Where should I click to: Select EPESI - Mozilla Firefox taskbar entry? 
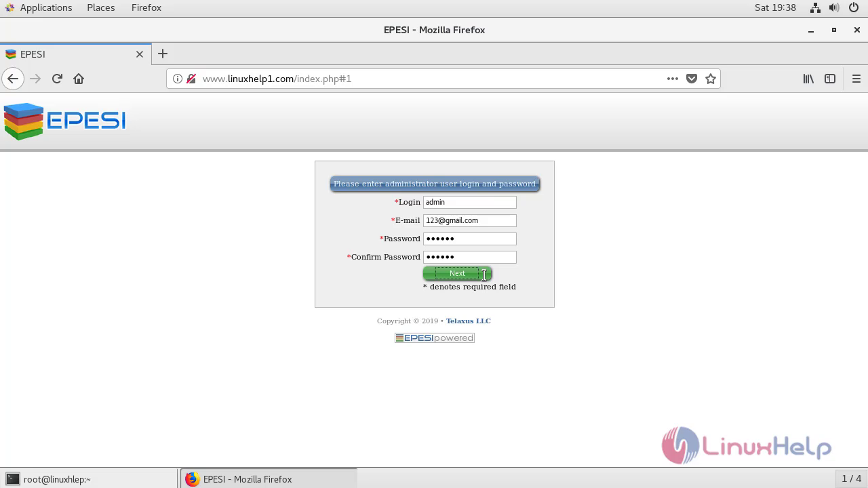(269, 479)
